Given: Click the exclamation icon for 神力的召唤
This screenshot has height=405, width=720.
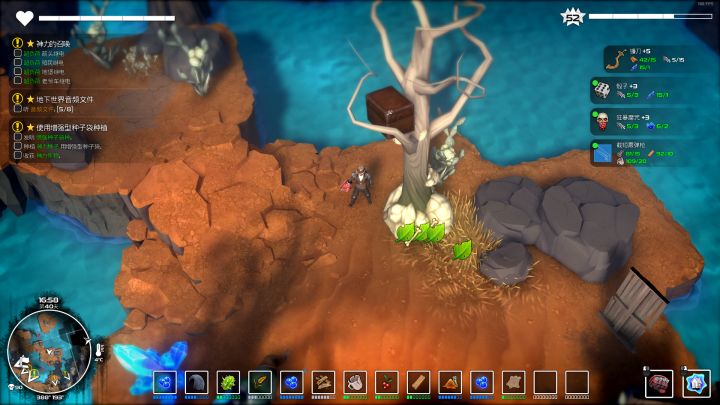Looking at the screenshot, I should coord(17,43).
